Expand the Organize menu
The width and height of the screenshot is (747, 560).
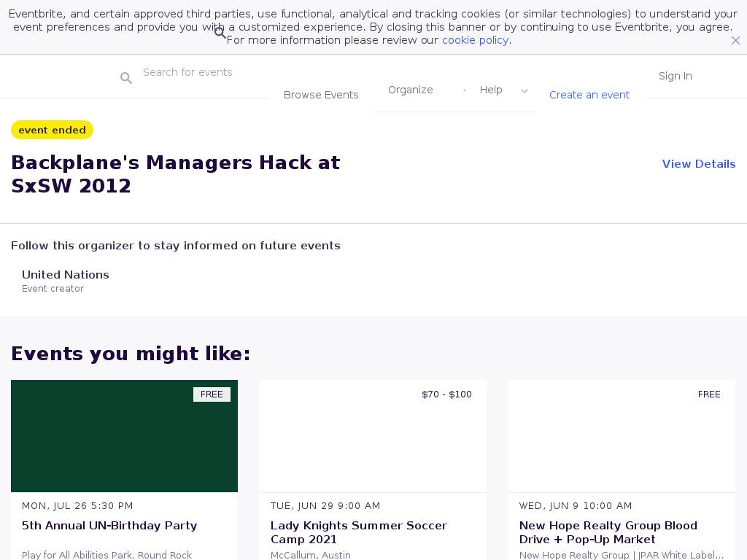411,90
